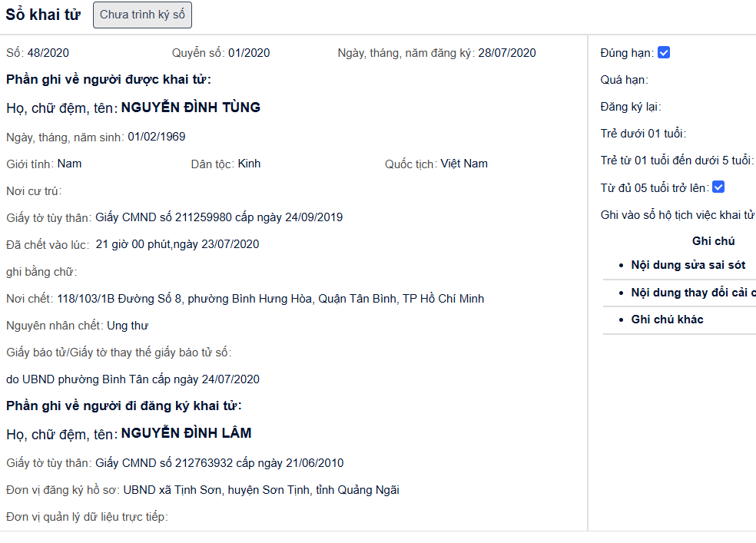Click the birth date 01/02/1969
The width and height of the screenshot is (756, 543).
tap(156, 137)
